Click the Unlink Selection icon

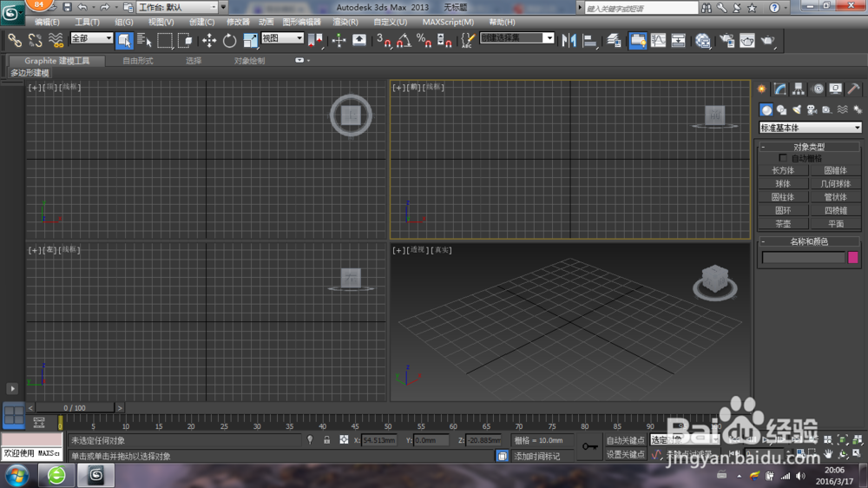pos(35,40)
